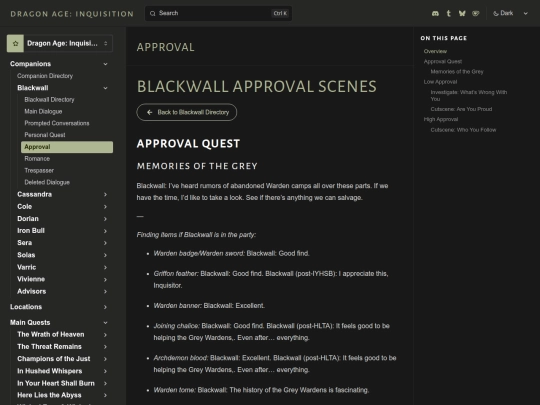Image resolution: width=540 pixels, height=405 pixels.
Task: Click the Memories of the Grey heading
Action: pos(197,166)
